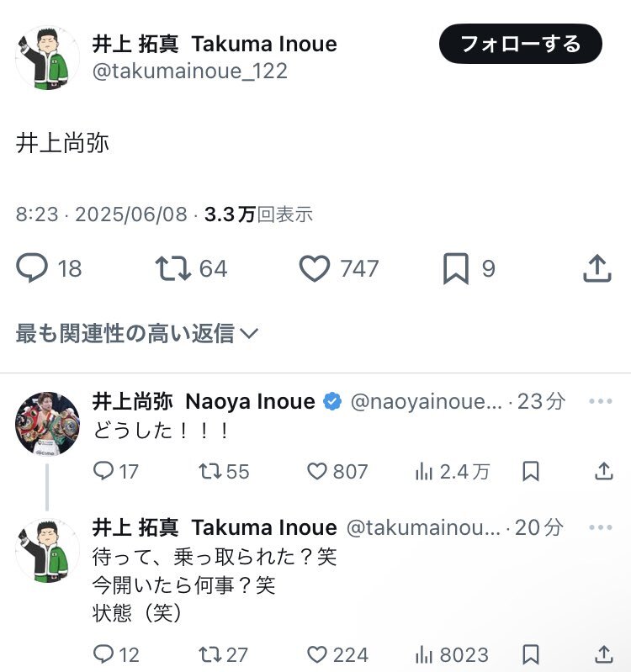Viewport: 631px width, 672px height.
Task: Like Naoya Inoue's reply with 807 likes
Action: [x=337, y=472]
